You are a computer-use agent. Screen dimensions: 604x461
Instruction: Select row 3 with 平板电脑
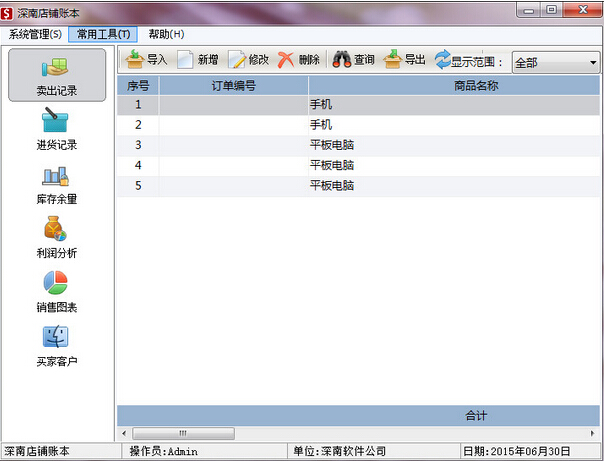coord(359,145)
